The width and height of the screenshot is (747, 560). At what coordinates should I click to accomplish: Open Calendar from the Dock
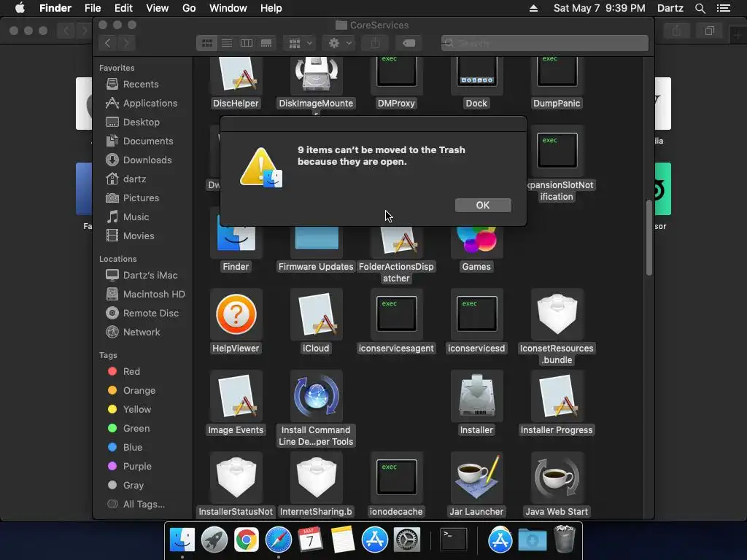click(310, 540)
